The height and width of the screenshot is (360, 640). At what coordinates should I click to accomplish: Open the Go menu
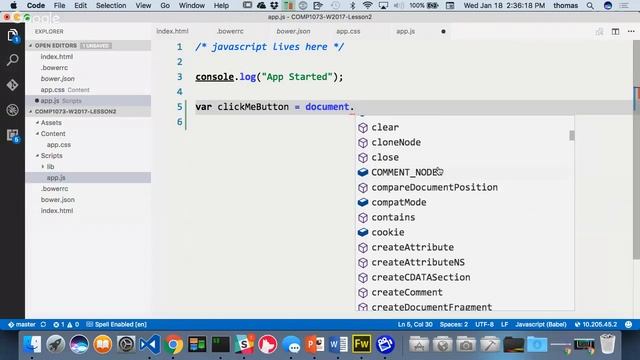coord(165,6)
